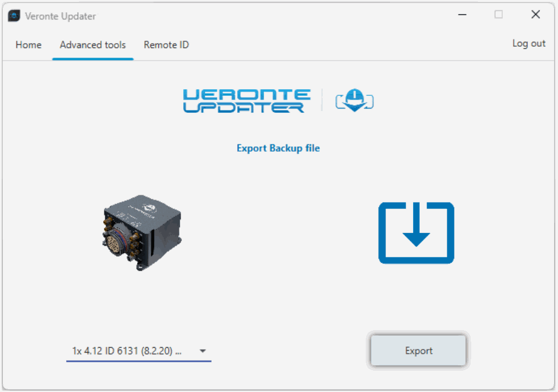The width and height of the screenshot is (558, 392).
Task: Click the greyed-out maximize window button
Action: 499,15
